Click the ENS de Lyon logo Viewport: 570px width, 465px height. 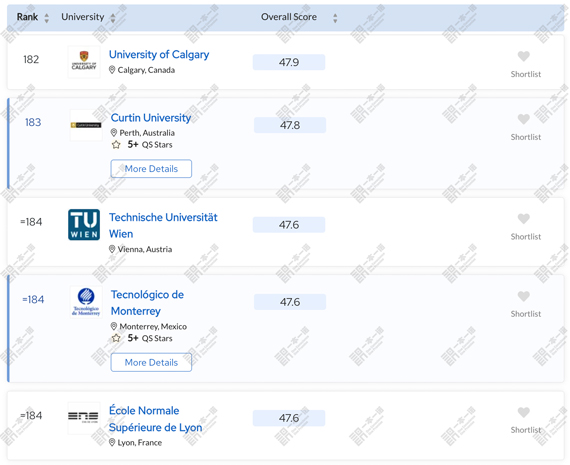(84, 418)
